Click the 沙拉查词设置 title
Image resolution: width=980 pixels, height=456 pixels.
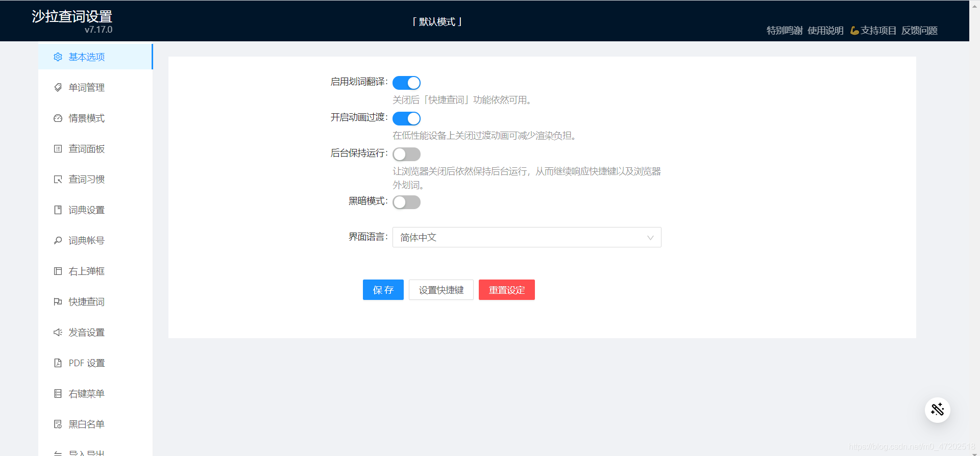click(72, 16)
